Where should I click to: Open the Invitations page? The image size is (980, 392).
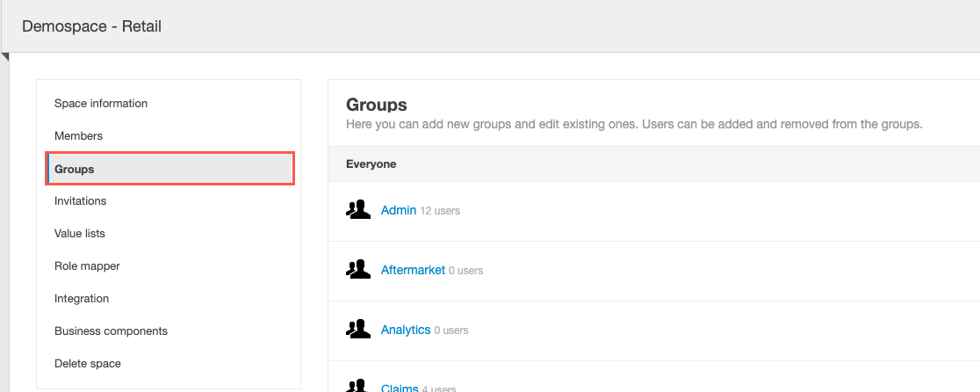[80, 201]
